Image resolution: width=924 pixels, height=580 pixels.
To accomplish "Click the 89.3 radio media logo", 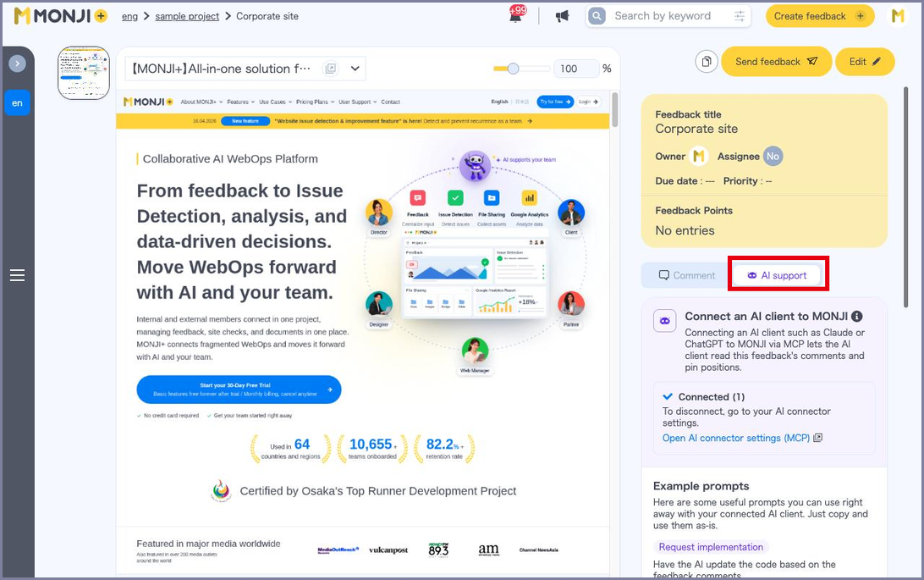I will point(438,550).
